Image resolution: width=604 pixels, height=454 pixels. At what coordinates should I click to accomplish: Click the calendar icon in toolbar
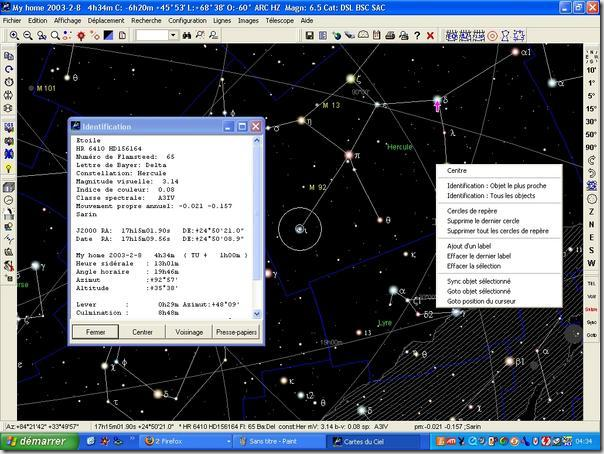(376, 35)
